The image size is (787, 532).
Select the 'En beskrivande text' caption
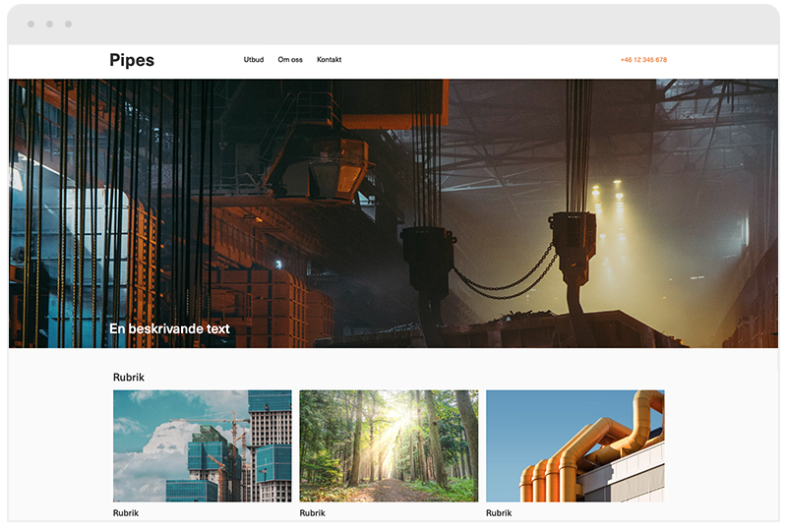tap(169, 328)
